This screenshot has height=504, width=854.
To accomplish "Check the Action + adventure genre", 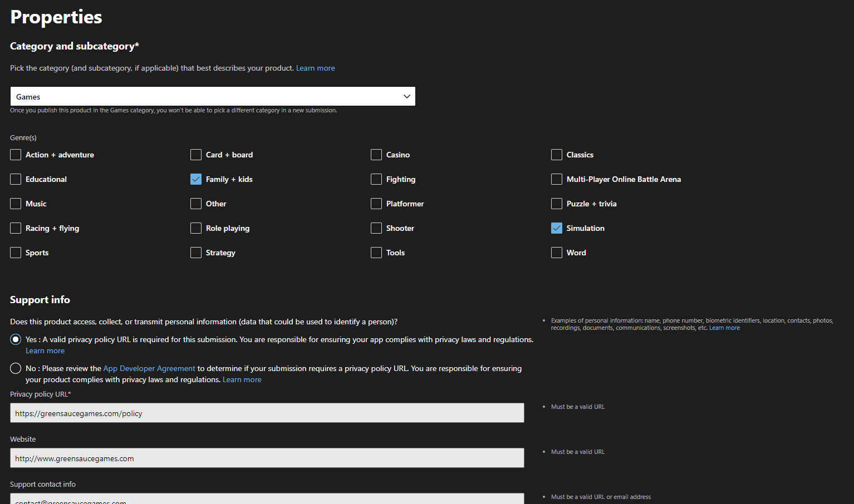I will [15, 154].
